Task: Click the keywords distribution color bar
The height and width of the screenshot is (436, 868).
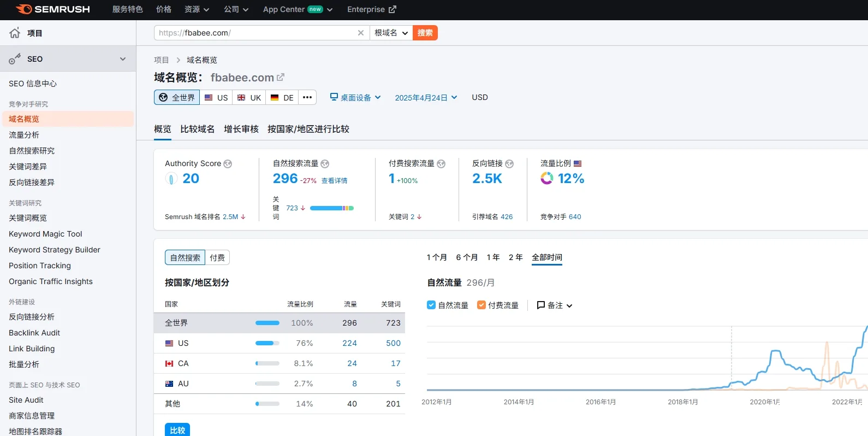Action: [331, 208]
